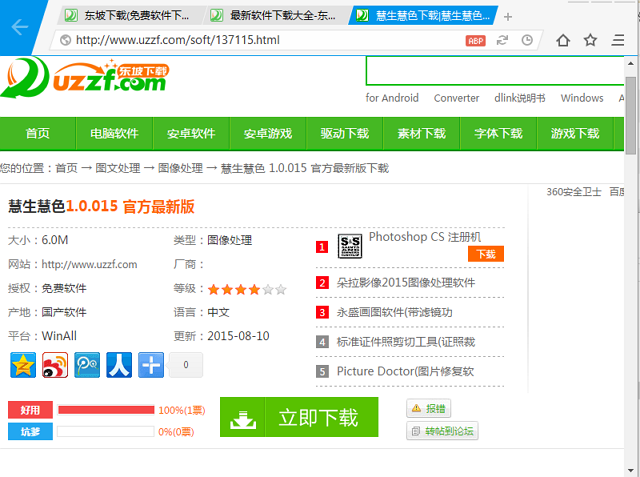Open 安卓软件 navigation item
Image resolution: width=640 pixels, height=477 pixels.
coord(191,133)
